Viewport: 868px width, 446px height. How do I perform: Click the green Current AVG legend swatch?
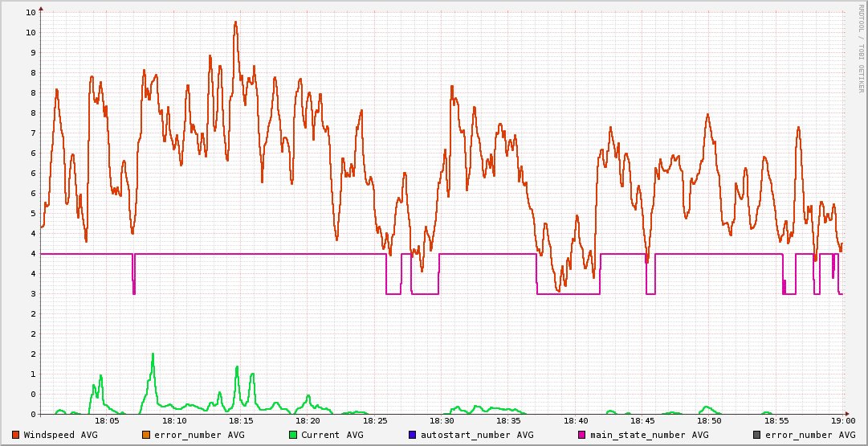pyautogui.click(x=293, y=435)
